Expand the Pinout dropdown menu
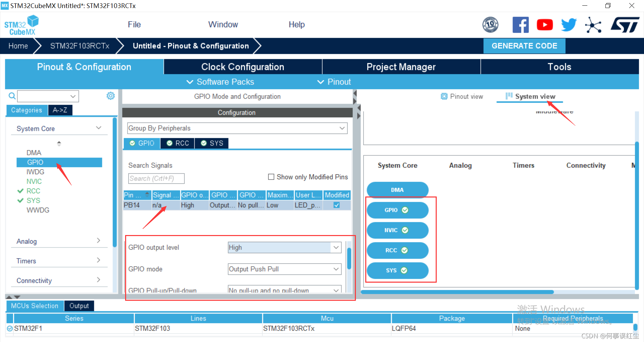This screenshot has height=342, width=644. click(334, 82)
